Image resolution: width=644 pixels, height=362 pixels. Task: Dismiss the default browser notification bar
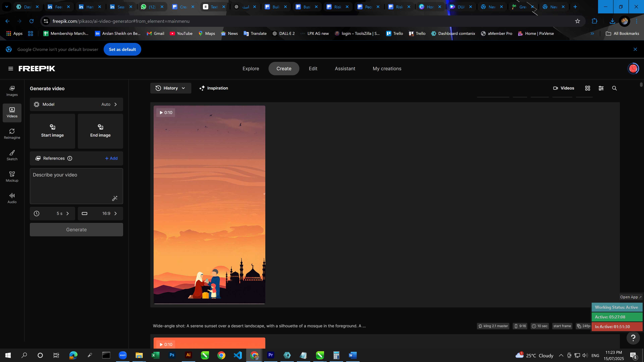pyautogui.click(x=635, y=49)
